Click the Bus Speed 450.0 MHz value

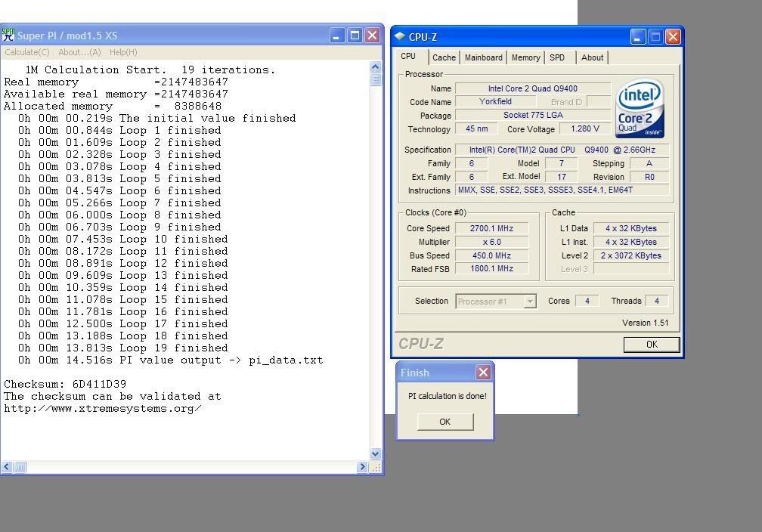tap(491, 255)
